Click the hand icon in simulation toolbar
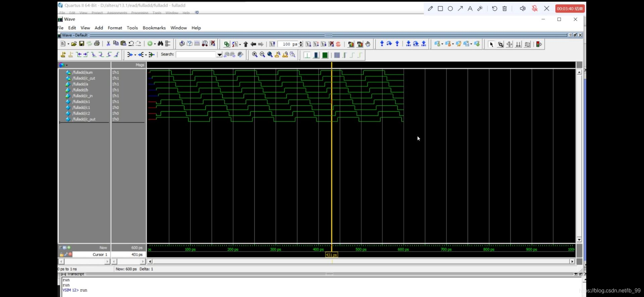 tap(368, 44)
